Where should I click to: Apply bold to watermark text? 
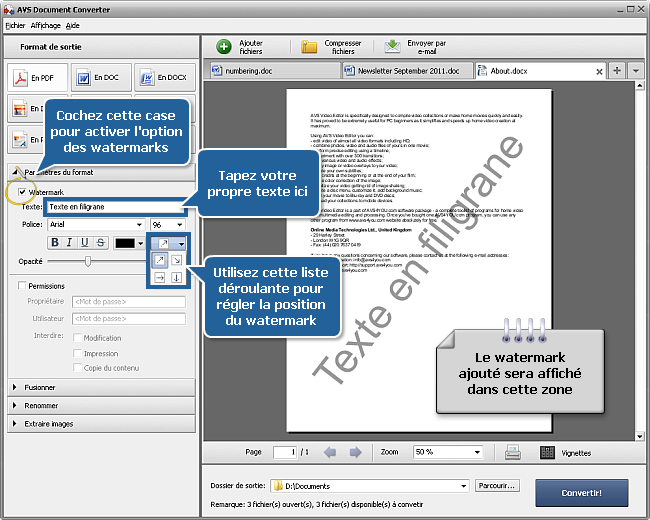point(55,243)
